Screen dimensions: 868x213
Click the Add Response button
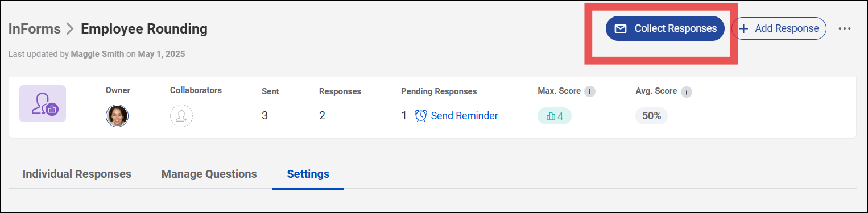[779, 28]
